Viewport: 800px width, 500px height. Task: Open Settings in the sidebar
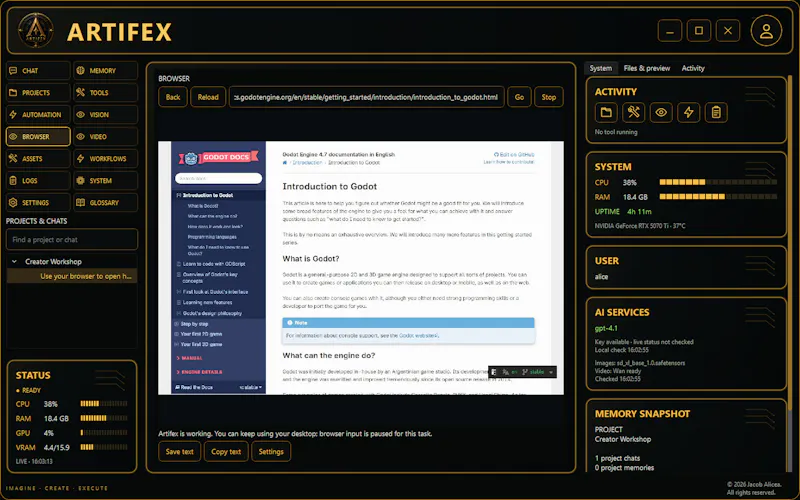(x=38, y=203)
